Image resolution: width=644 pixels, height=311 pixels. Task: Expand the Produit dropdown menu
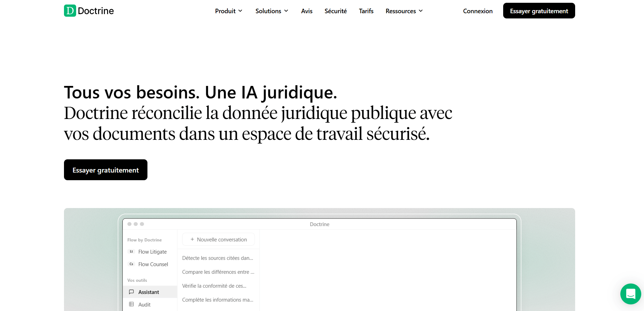(228, 11)
